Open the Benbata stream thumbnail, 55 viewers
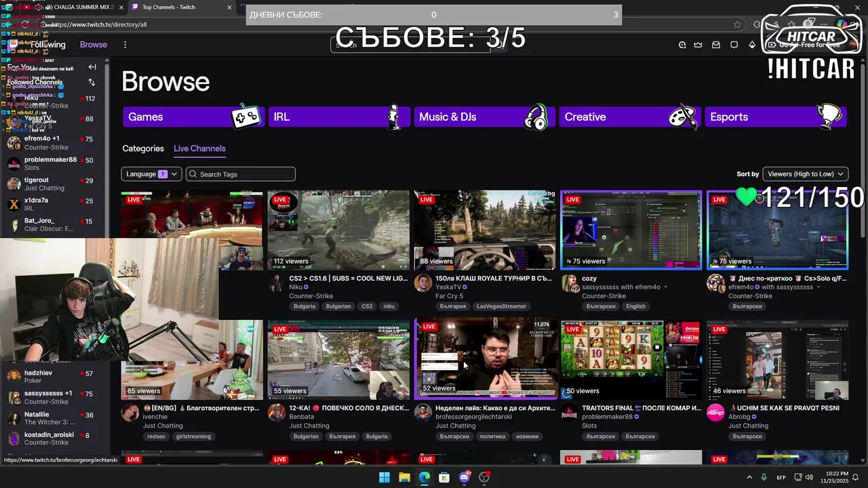Viewport: 868px width, 488px height. click(338, 360)
